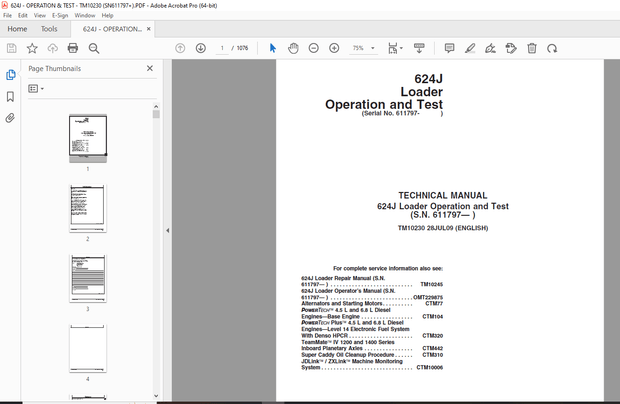Click the 'CTM104' reference number
This screenshot has height=404, width=620.
[x=433, y=317]
